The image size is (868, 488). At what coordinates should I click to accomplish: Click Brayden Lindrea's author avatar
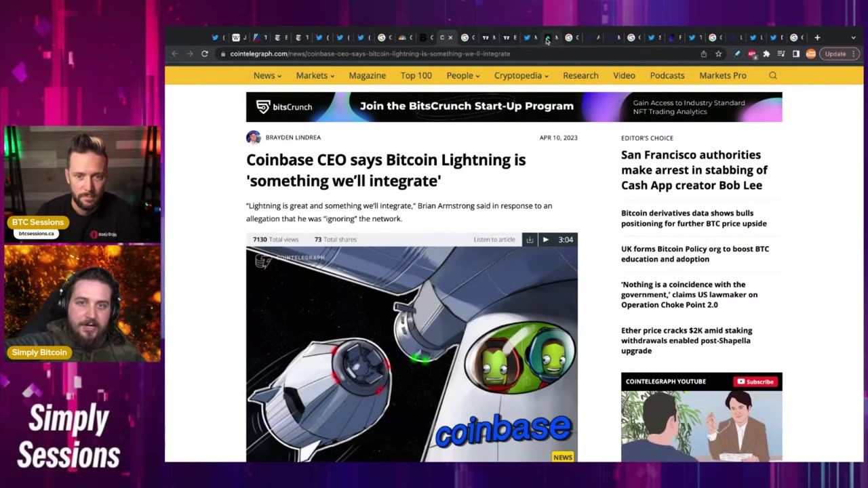click(254, 138)
